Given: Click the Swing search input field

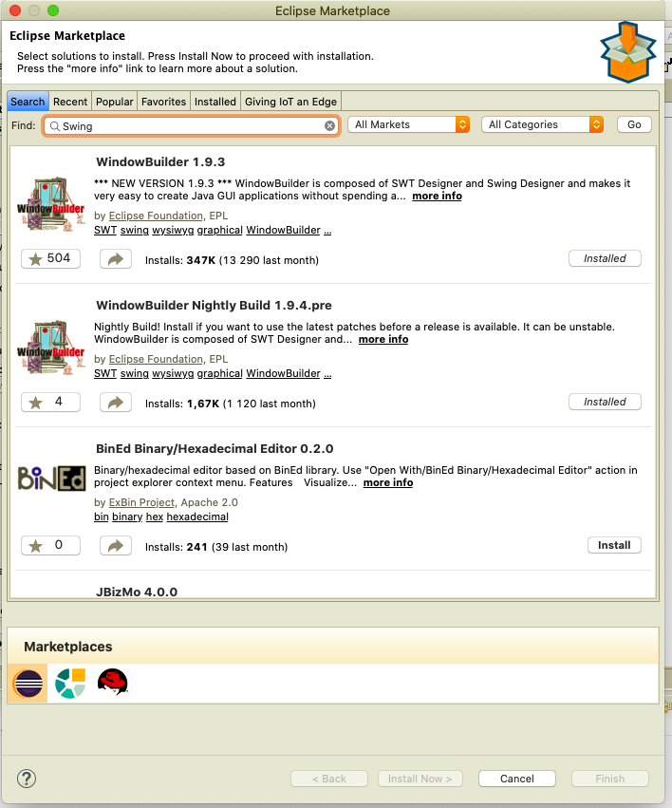Looking at the screenshot, I should click(x=191, y=125).
